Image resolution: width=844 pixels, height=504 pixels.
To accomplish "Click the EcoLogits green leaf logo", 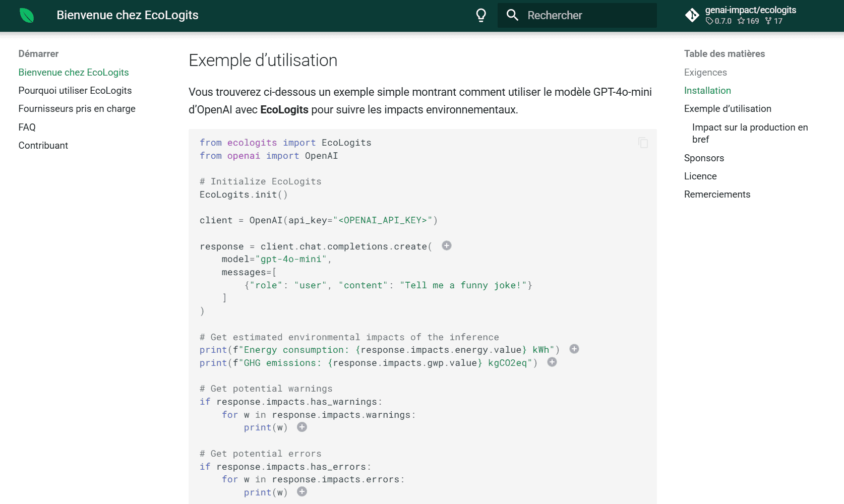I will [x=27, y=16].
